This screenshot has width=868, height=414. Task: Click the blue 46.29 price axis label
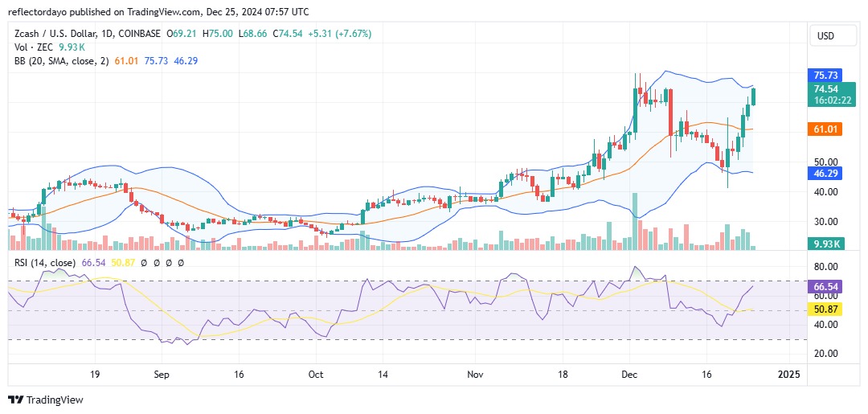coord(825,174)
